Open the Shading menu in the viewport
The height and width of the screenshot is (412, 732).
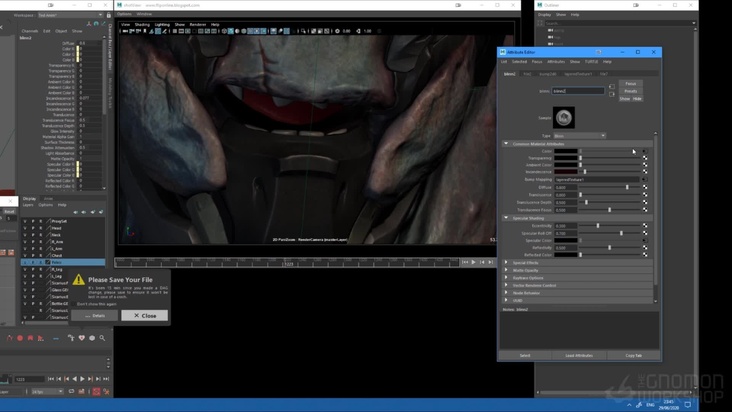pos(142,25)
